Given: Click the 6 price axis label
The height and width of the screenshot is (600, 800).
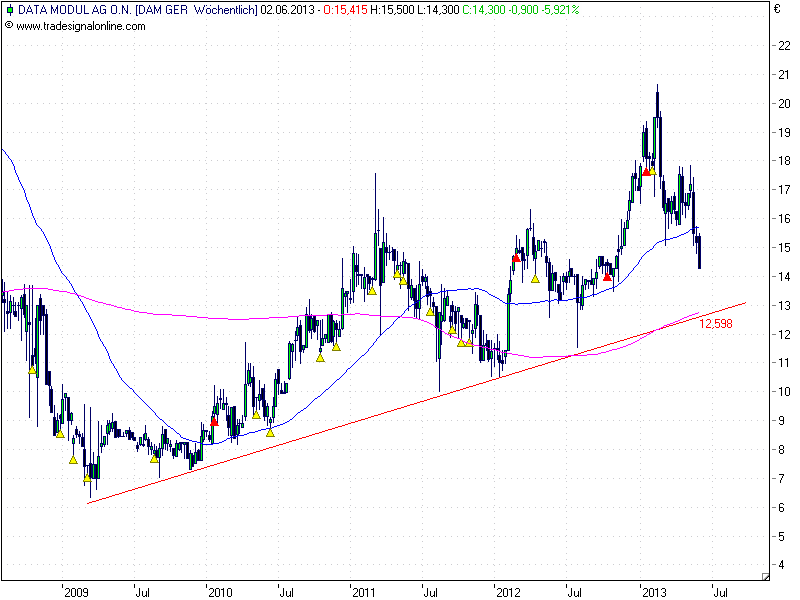Looking at the screenshot, I should click(x=781, y=507).
